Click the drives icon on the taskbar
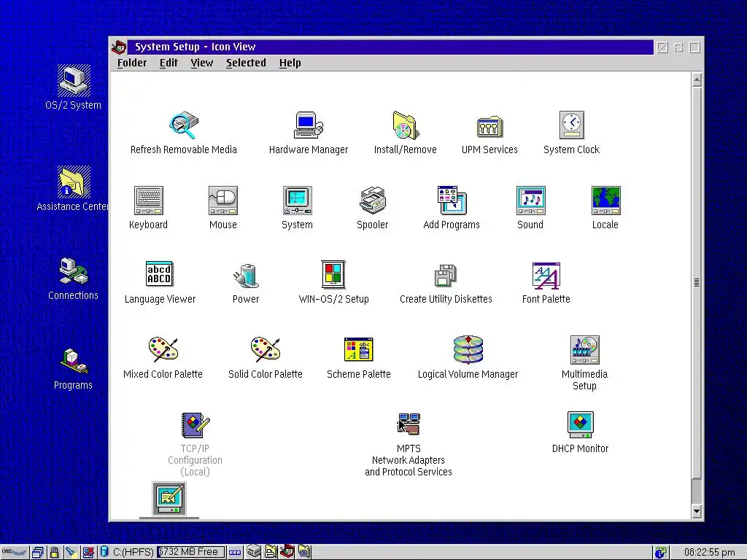 (x=254, y=552)
